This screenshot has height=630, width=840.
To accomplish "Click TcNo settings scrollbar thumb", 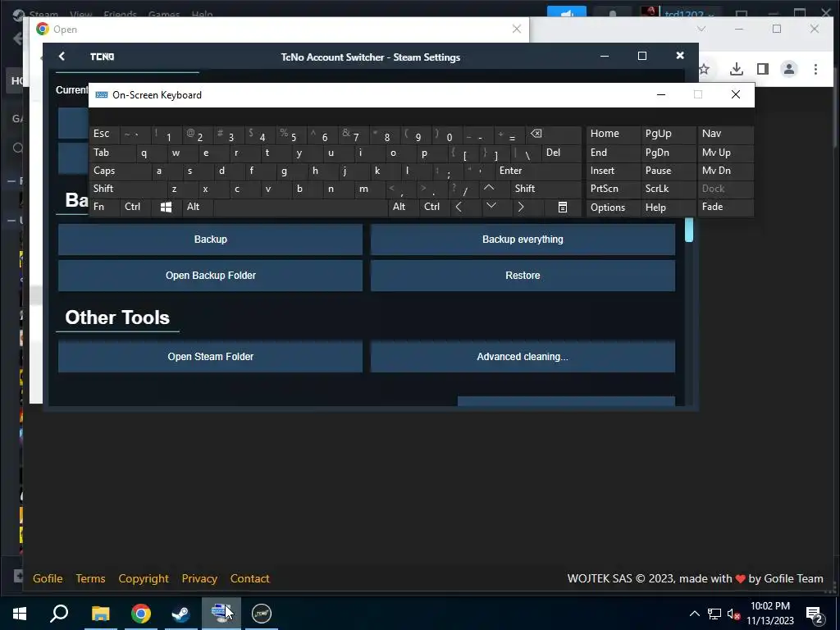I will (689, 230).
